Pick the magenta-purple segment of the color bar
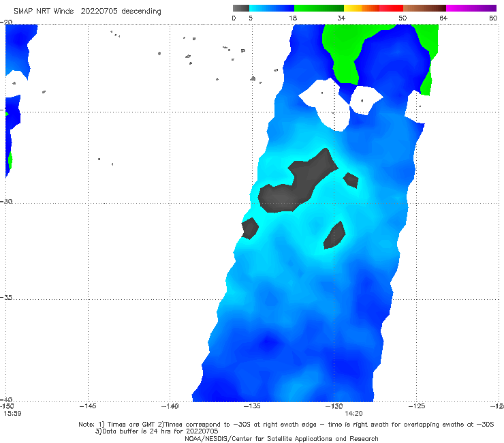Image resolution: width=504 pixels, height=443 pixels. tap(471, 8)
